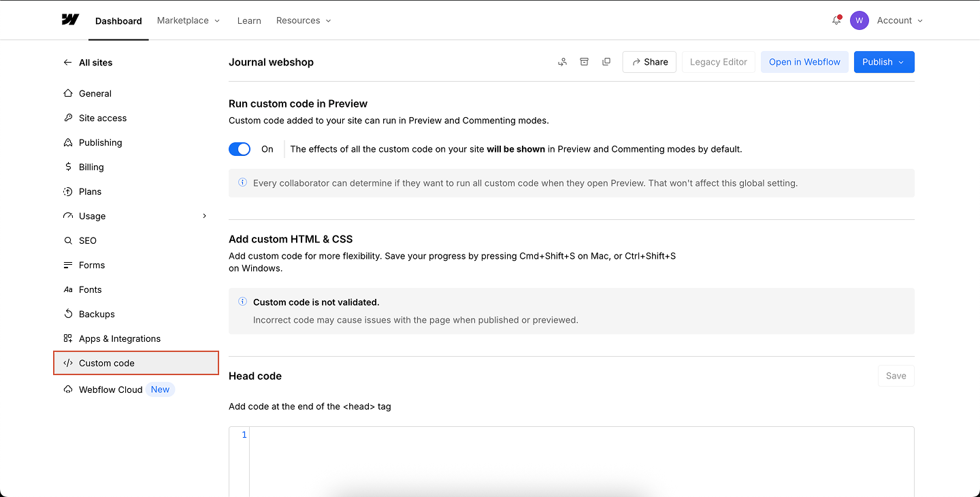Screen dimensions: 980x497
Task: Open the Usage section
Action: pos(136,216)
